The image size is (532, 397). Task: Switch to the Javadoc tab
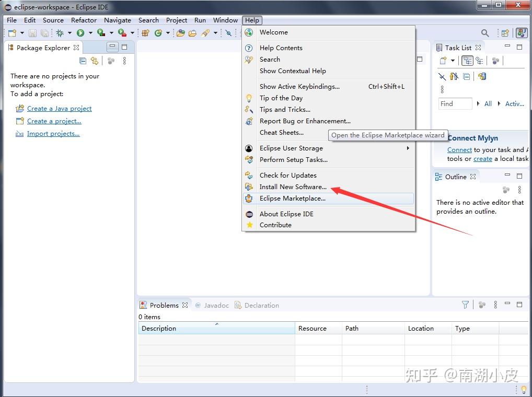coord(212,305)
